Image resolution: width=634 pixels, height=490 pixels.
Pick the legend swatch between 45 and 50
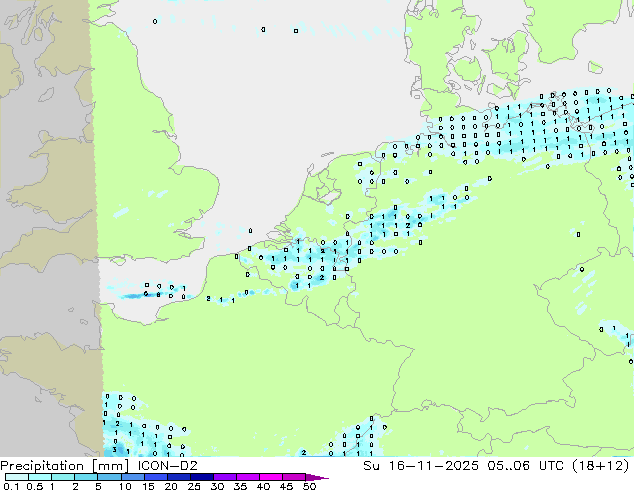pos(294,477)
